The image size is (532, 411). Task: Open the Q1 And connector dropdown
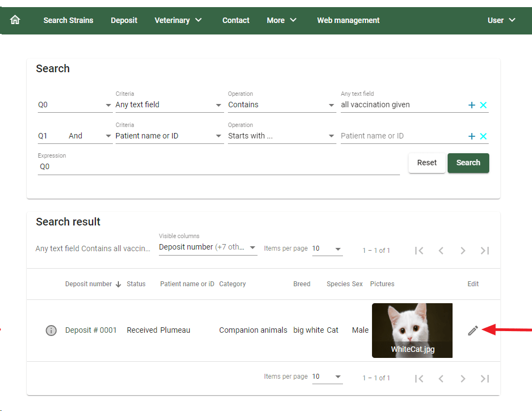(75, 136)
